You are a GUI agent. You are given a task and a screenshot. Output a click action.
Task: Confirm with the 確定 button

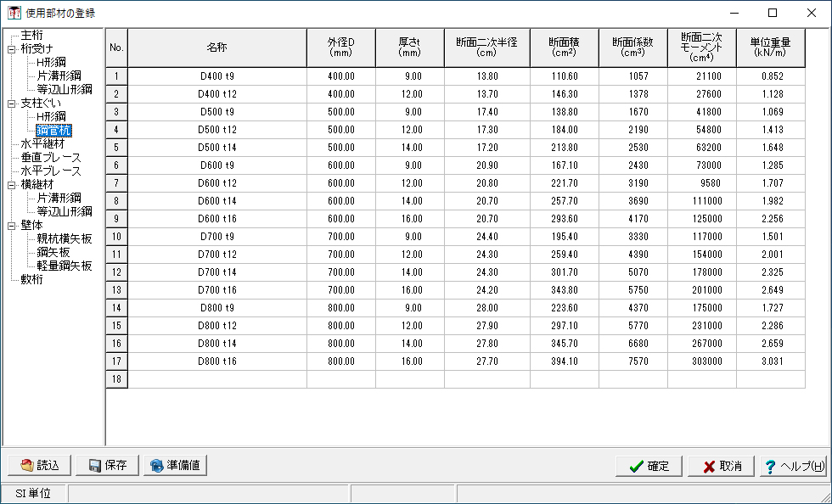(649, 467)
